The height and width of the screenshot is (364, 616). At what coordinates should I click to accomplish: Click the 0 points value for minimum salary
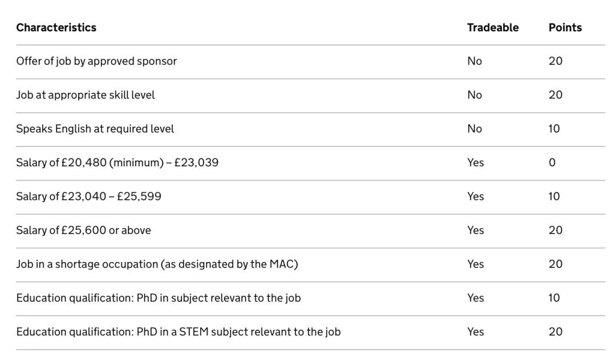coord(552,162)
